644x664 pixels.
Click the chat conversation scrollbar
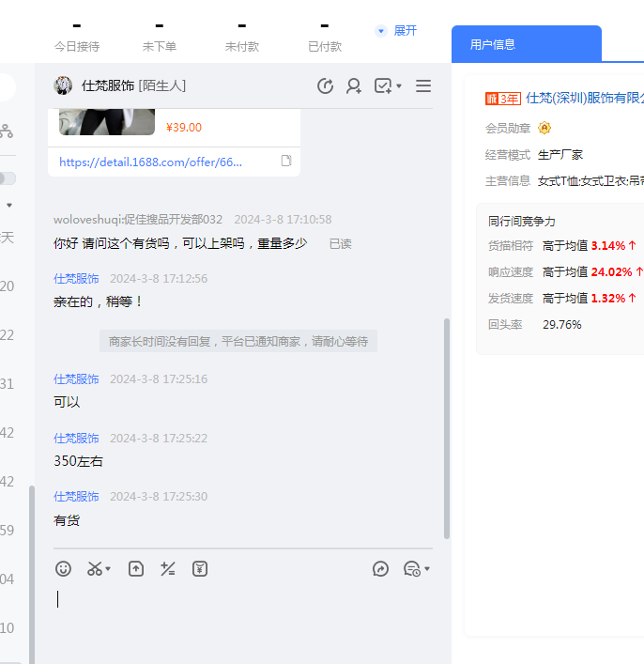(446, 427)
